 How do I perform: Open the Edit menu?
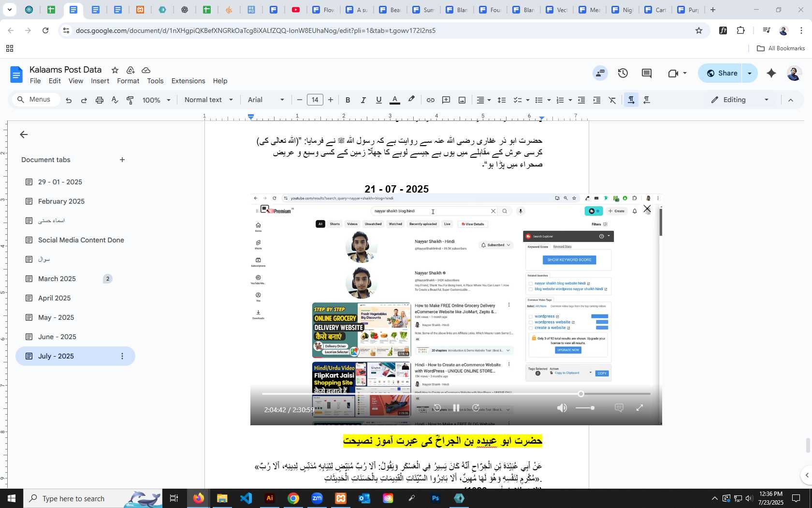(55, 81)
